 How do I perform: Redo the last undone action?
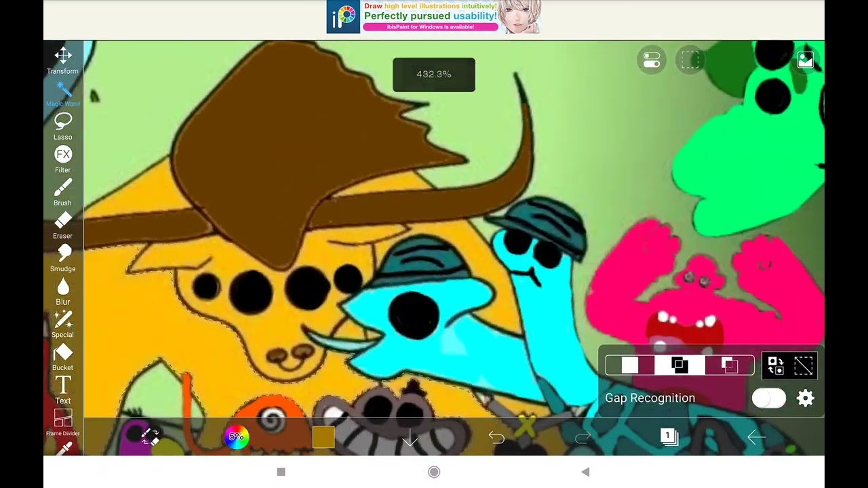pos(583,438)
